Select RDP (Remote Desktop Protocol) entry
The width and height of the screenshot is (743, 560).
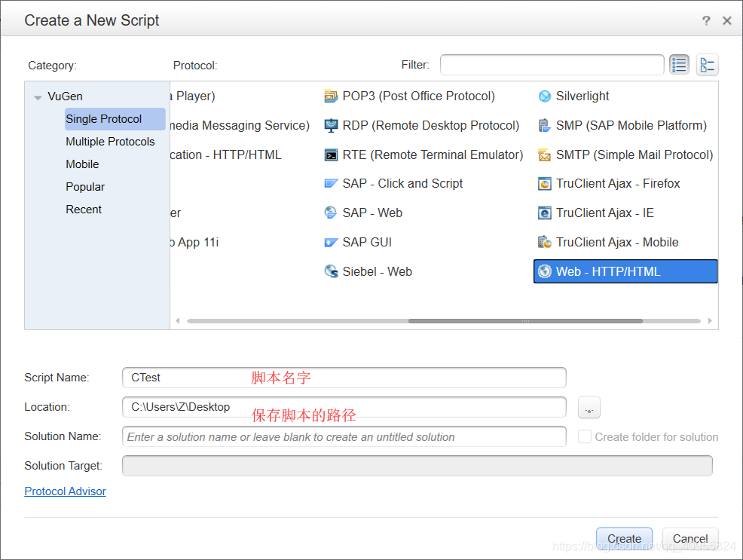point(431,126)
